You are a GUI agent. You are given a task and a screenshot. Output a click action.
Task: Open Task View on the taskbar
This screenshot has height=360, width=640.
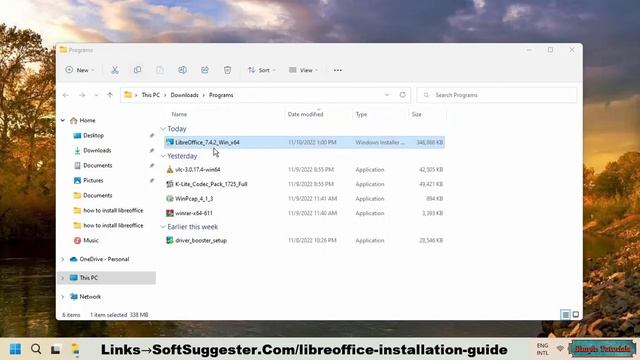tap(56, 349)
